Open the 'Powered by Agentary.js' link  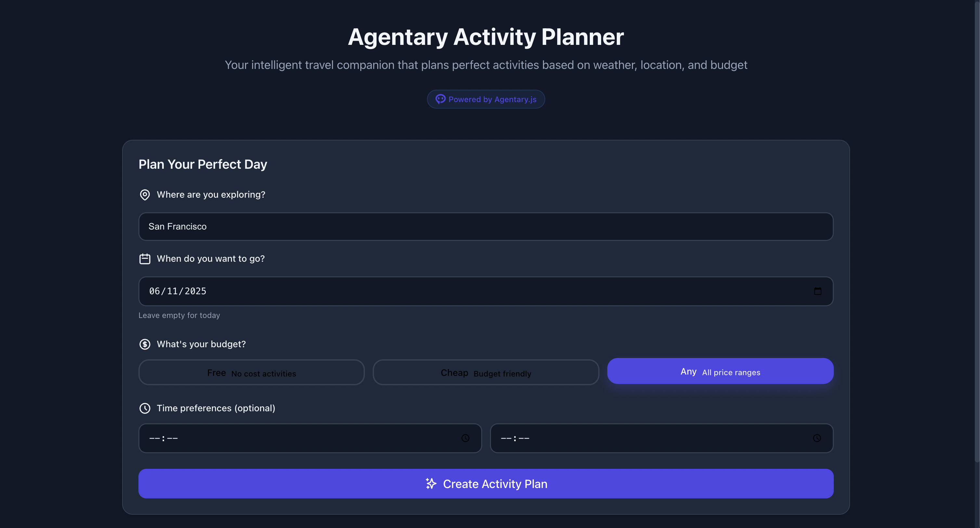486,99
